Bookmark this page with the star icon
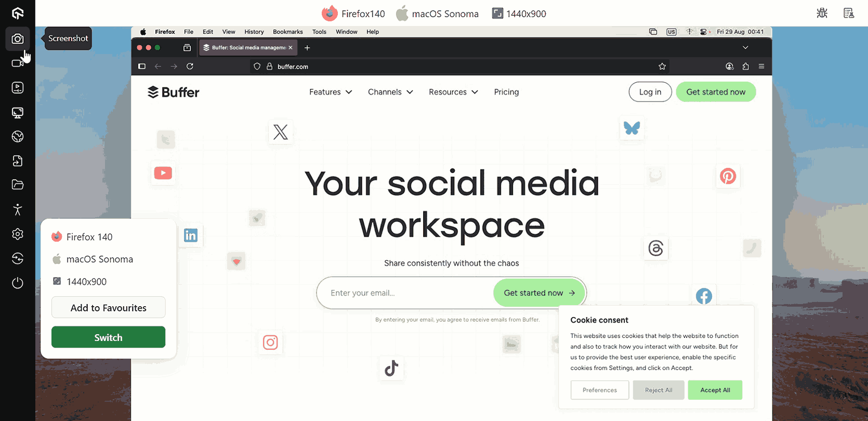The image size is (868, 421). [662, 67]
